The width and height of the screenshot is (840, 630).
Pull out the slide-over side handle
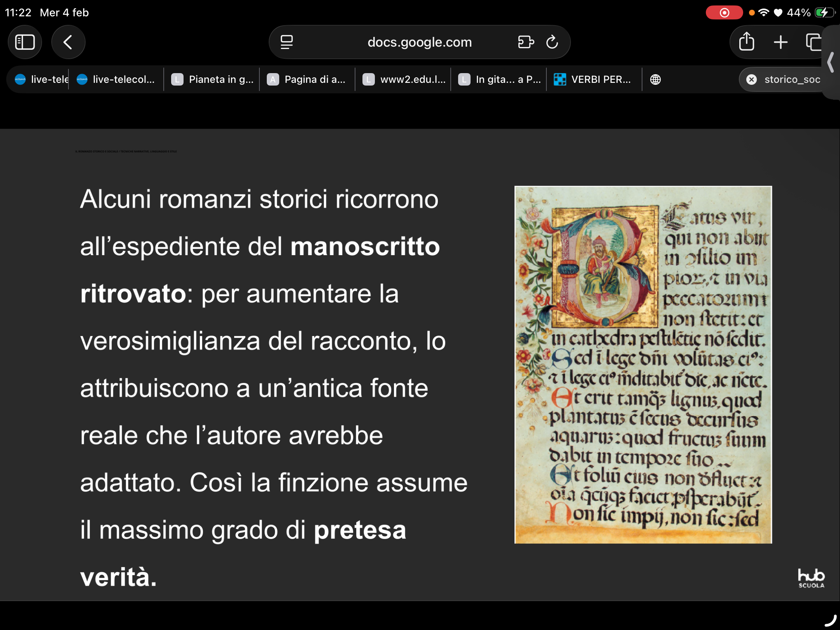pyautogui.click(x=831, y=62)
